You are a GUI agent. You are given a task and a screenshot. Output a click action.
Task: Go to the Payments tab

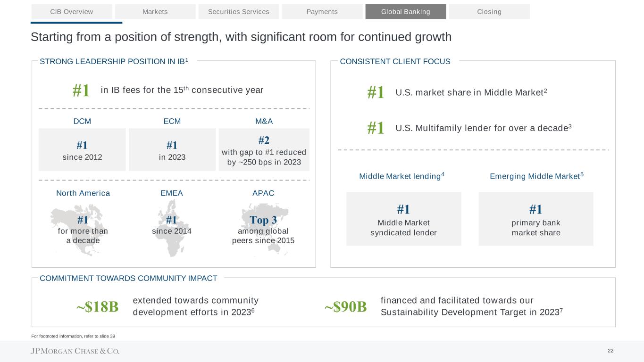(322, 12)
